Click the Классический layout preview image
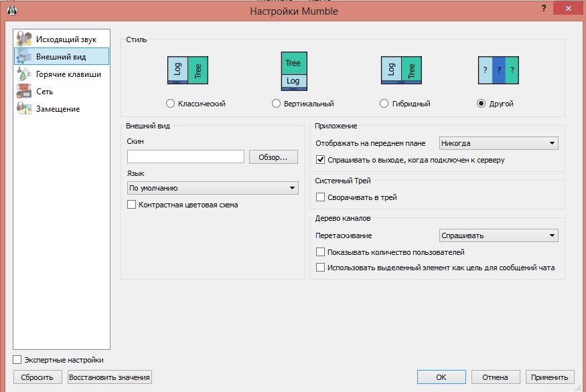586x392 pixels. tap(188, 71)
